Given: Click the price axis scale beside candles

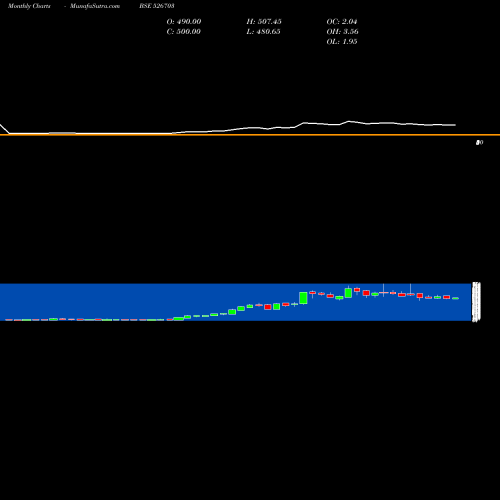Looking at the screenshot, I should (476, 302).
